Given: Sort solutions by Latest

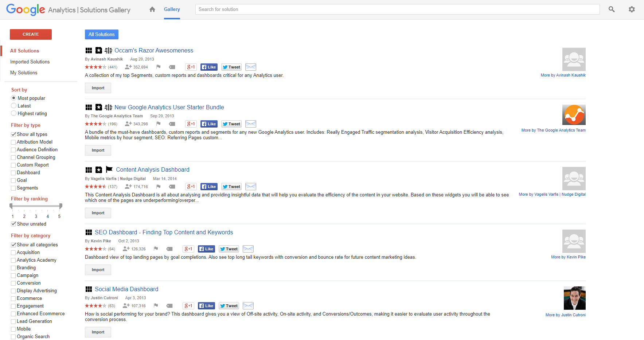Looking at the screenshot, I should pos(14,106).
